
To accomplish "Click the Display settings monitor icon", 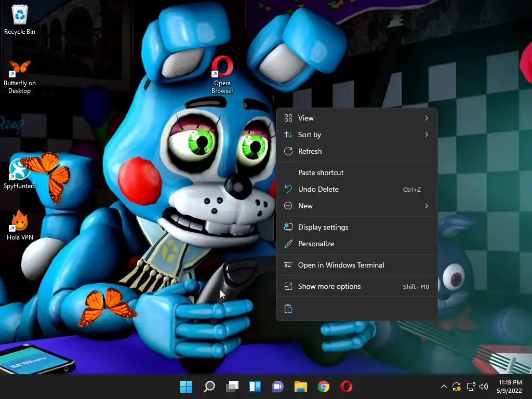I will (x=288, y=227).
